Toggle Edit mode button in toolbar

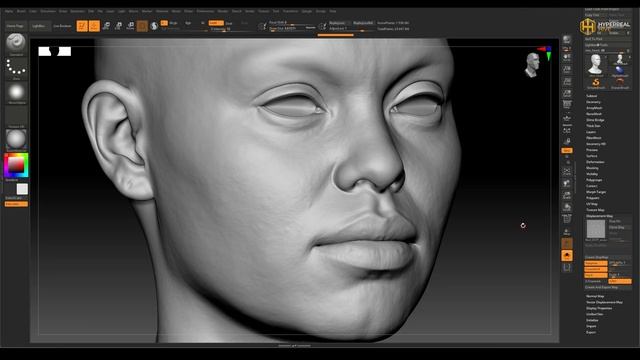pyautogui.click(x=82, y=26)
